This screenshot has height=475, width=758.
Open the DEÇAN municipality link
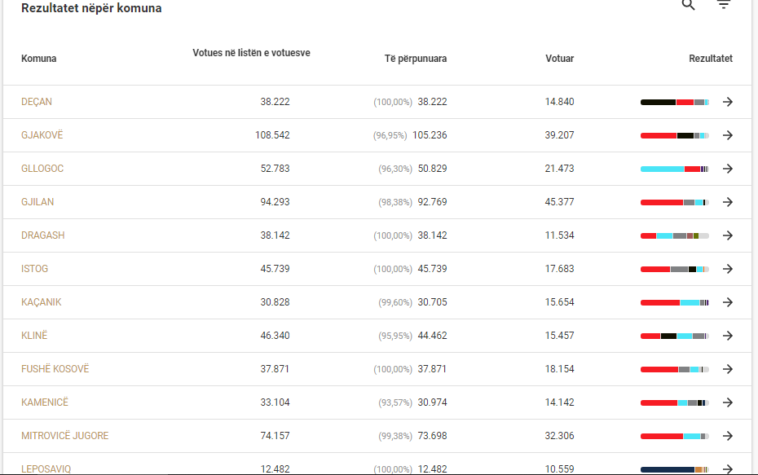point(37,102)
